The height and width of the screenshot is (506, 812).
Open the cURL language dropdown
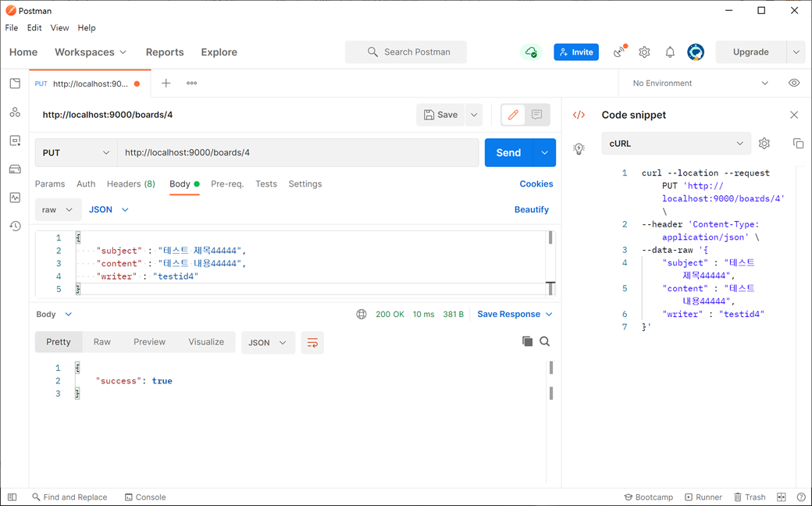coord(676,144)
